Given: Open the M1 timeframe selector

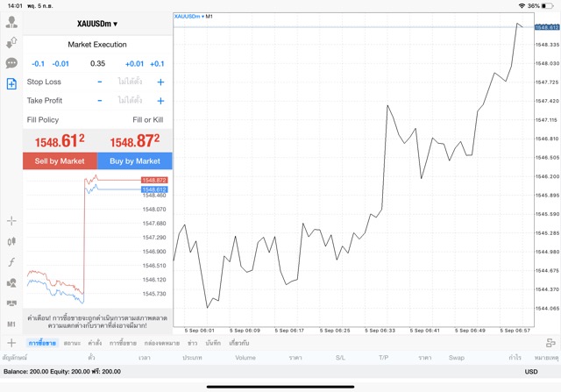Looking at the screenshot, I should tap(11, 324).
